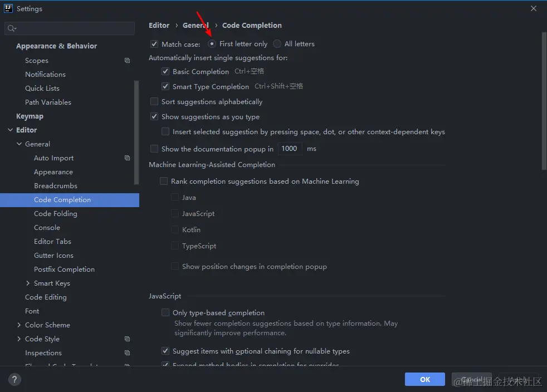Click the General breadcrumb link
The image size is (547, 392).
pos(196,26)
